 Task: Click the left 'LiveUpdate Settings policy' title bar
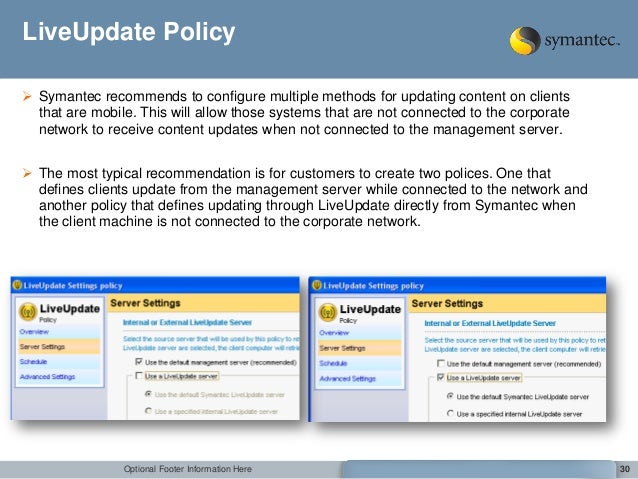coord(155,285)
